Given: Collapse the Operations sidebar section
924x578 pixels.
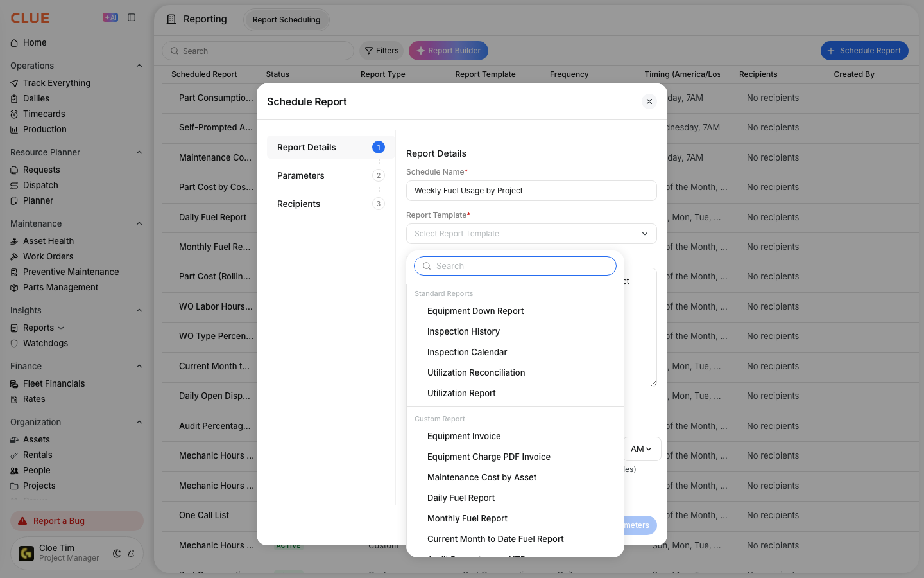Looking at the screenshot, I should [139, 66].
